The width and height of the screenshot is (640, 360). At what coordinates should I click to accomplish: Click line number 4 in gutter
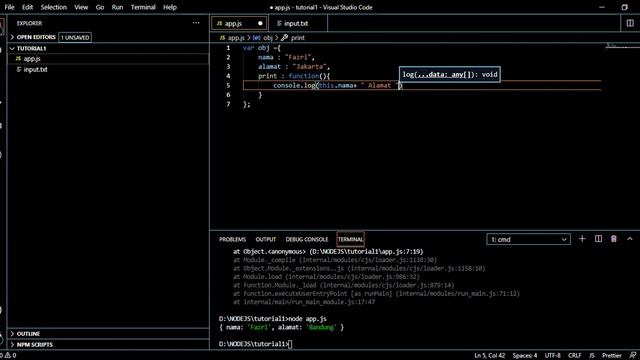point(228,76)
